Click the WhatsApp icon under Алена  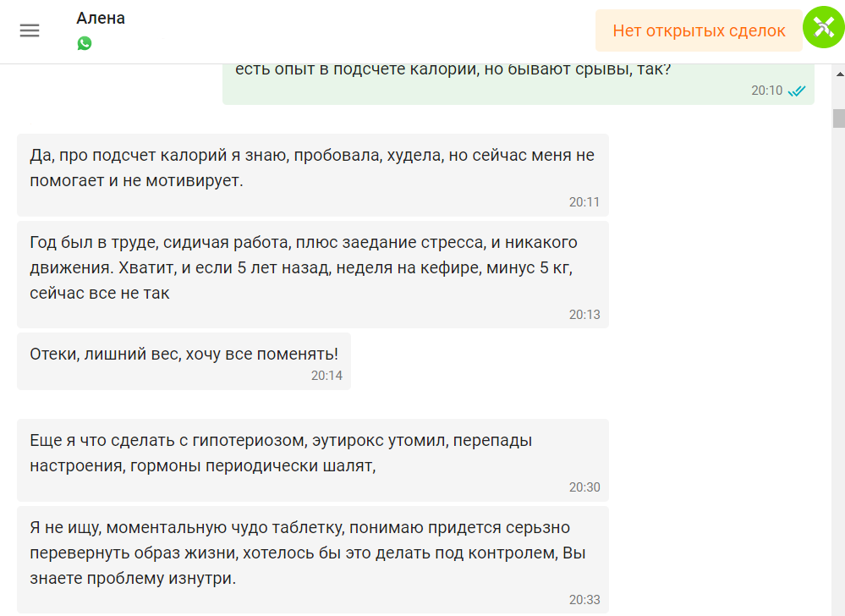pos(85,43)
